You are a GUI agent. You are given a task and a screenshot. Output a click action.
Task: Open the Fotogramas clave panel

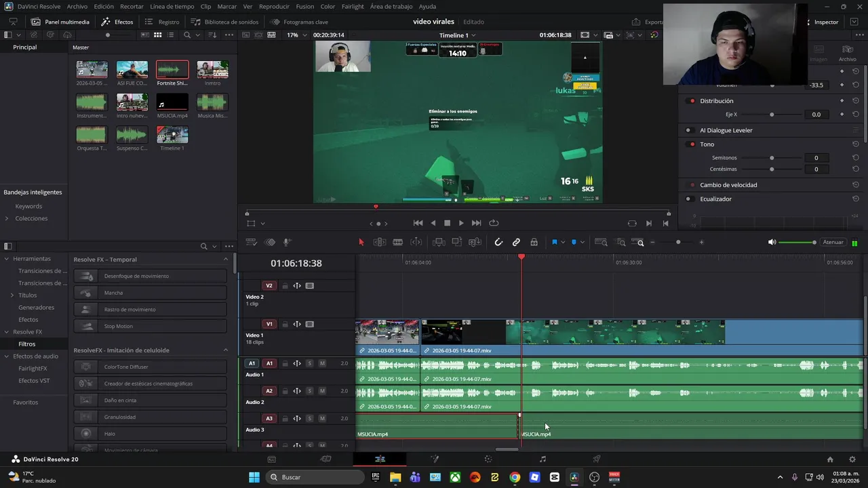(299, 22)
